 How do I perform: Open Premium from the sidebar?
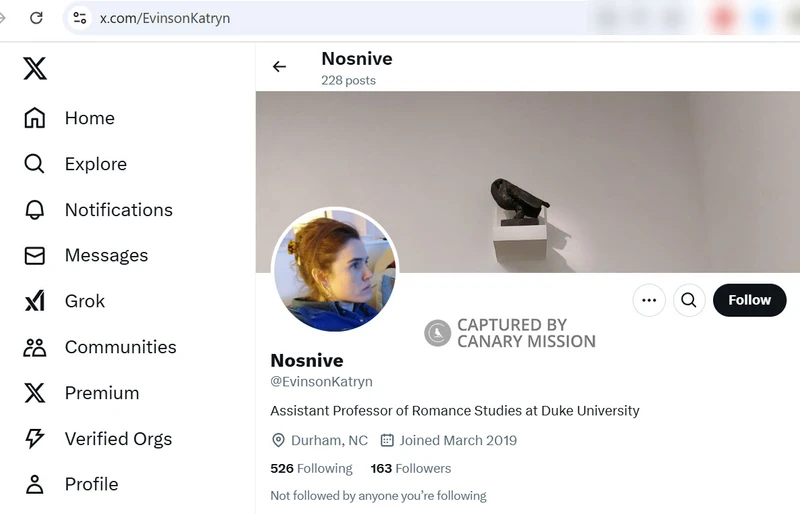[82, 393]
